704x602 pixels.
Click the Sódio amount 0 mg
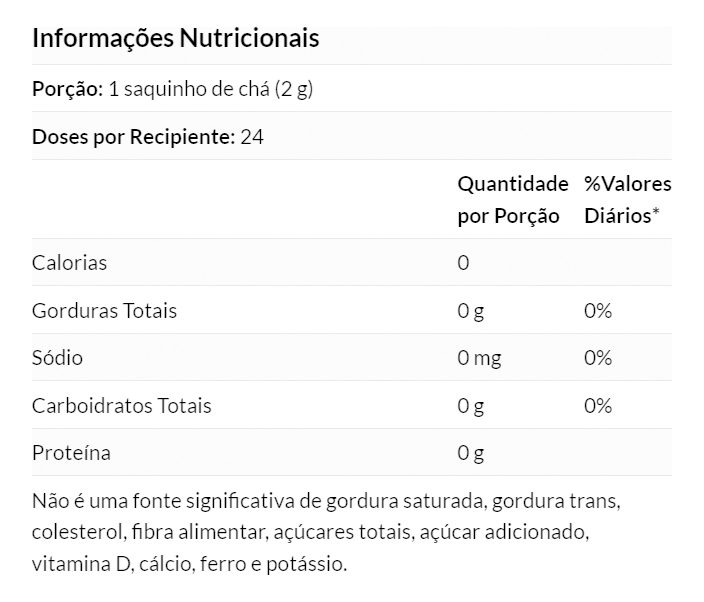tap(479, 358)
